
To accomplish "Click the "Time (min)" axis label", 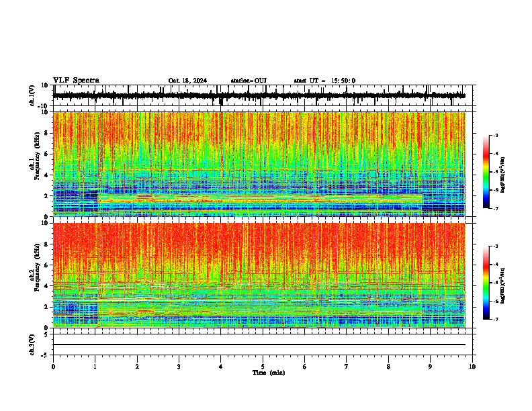I will click(x=269, y=373).
